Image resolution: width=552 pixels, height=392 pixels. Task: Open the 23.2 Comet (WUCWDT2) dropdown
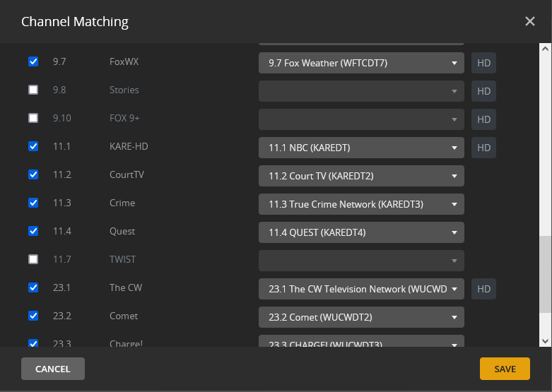point(361,317)
